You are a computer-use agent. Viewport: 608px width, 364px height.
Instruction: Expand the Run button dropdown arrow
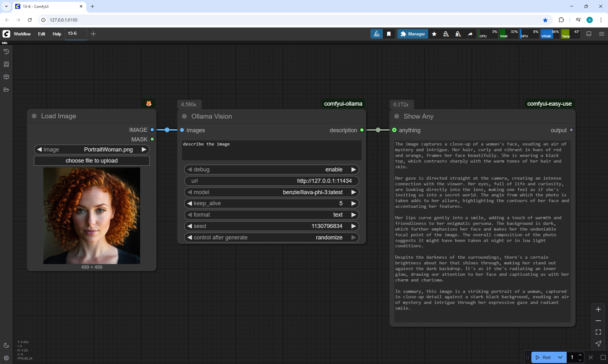[560, 357]
